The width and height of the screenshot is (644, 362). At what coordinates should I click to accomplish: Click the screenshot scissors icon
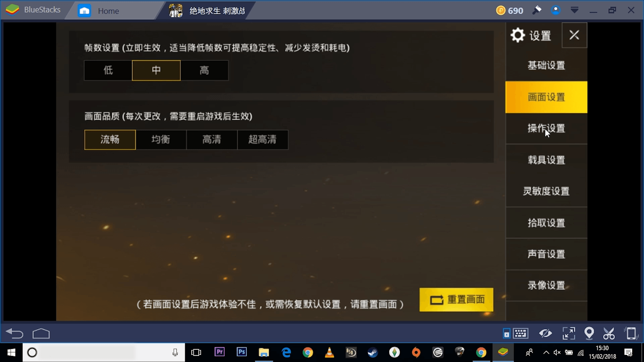click(609, 333)
